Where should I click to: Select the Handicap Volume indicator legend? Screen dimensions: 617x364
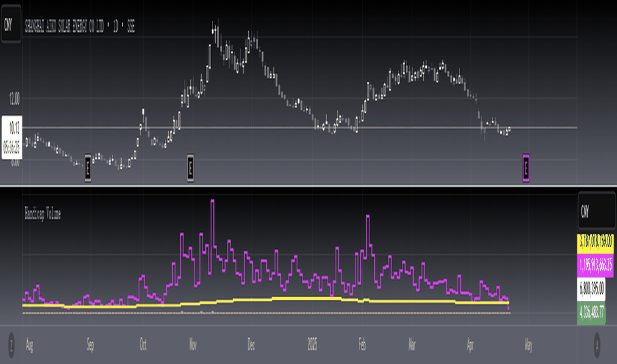coord(43,213)
